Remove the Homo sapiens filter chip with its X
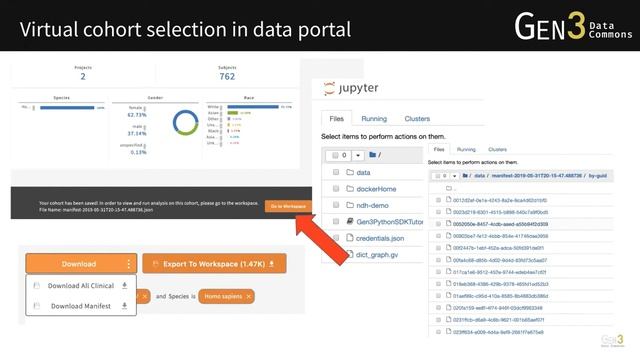Screen dimensions: 640x360 click(x=249, y=296)
